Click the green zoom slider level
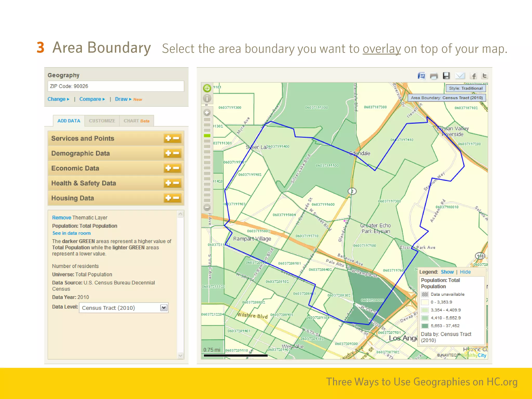The width and height of the screenshot is (532, 399). point(207,136)
